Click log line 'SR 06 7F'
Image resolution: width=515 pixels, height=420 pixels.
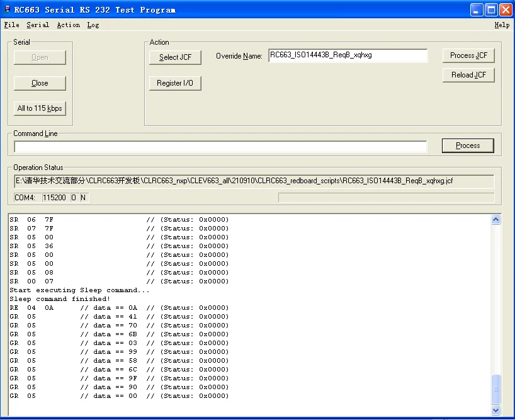tap(119, 220)
